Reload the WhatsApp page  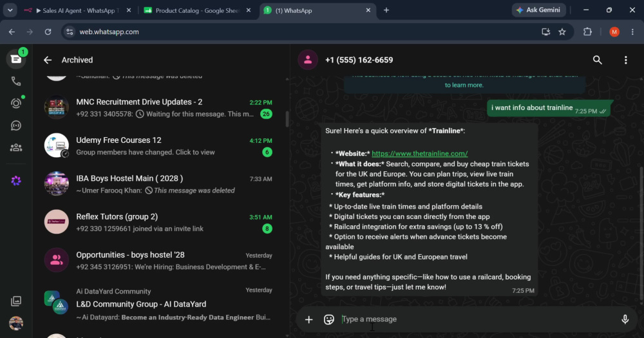pos(48,32)
